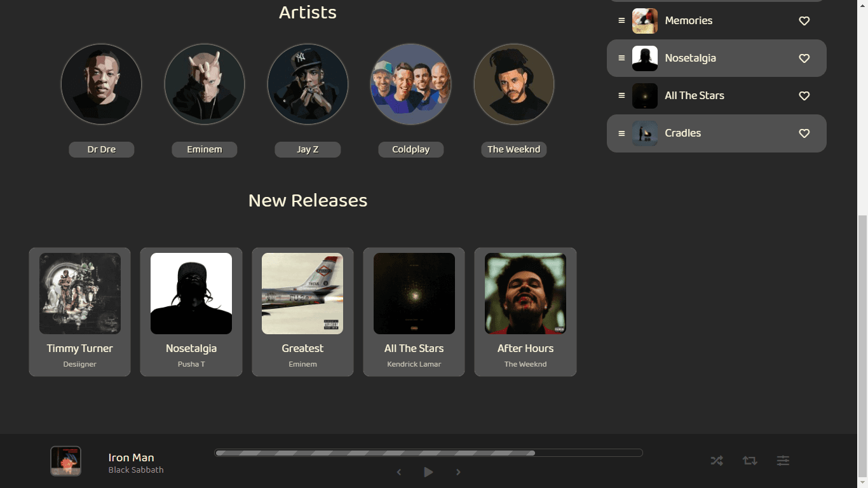Open the Coldplay band photo
Image resolution: width=868 pixels, height=488 pixels.
point(411,84)
